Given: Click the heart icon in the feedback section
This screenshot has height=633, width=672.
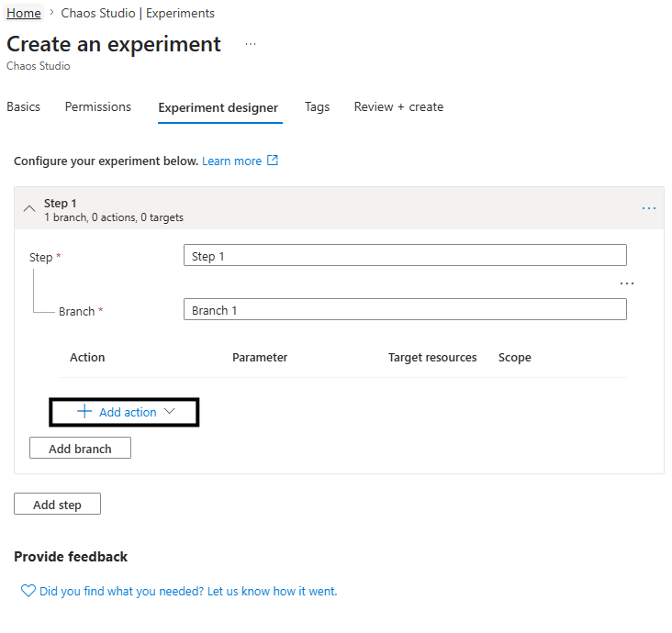Looking at the screenshot, I should (28, 591).
